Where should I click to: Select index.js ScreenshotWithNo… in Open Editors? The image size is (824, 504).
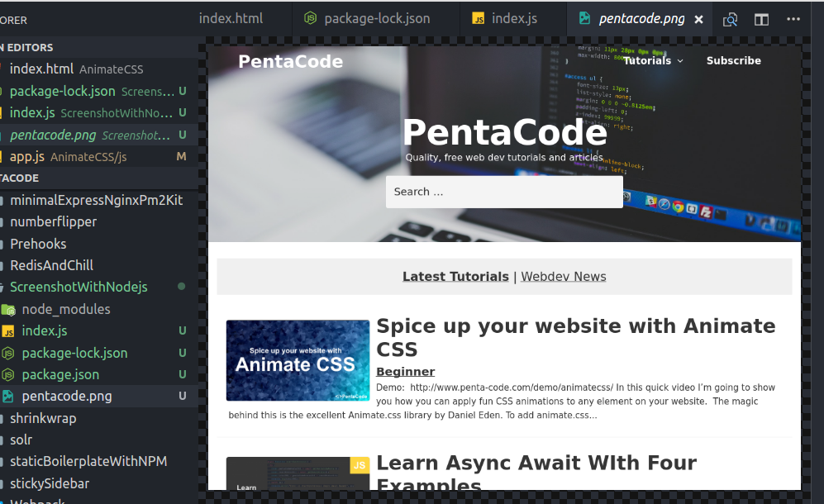click(x=99, y=112)
